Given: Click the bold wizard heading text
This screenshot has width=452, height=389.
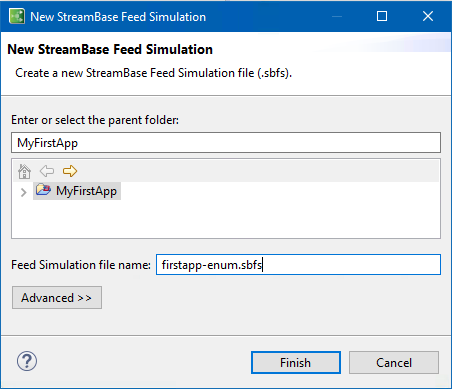Looking at the screenshot, I should click(x=110, y=49).
